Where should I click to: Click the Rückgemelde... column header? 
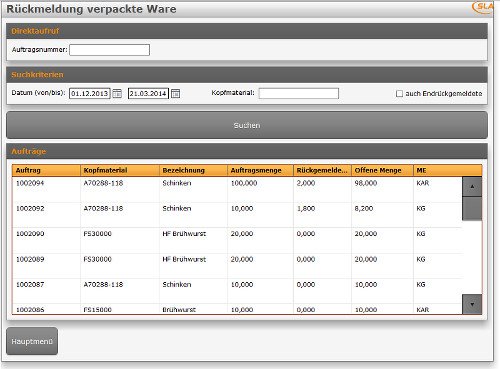pos(322,170)
